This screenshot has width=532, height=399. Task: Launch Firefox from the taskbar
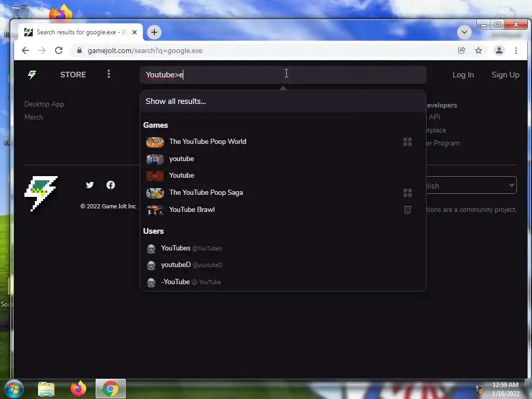[78, 389]
